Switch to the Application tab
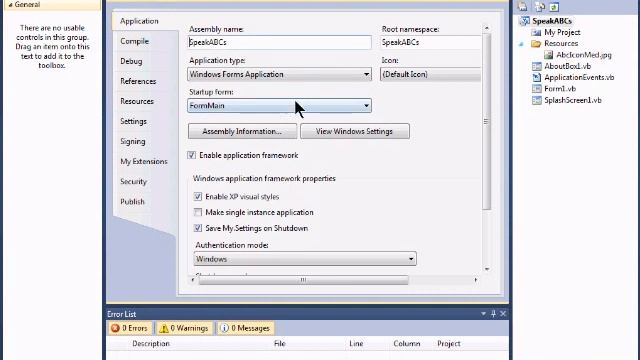 pos(139,21)
